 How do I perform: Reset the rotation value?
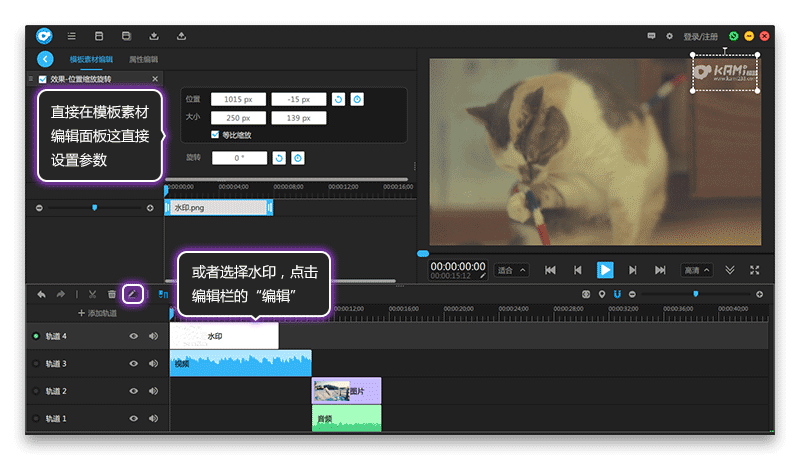coord(279,158)
